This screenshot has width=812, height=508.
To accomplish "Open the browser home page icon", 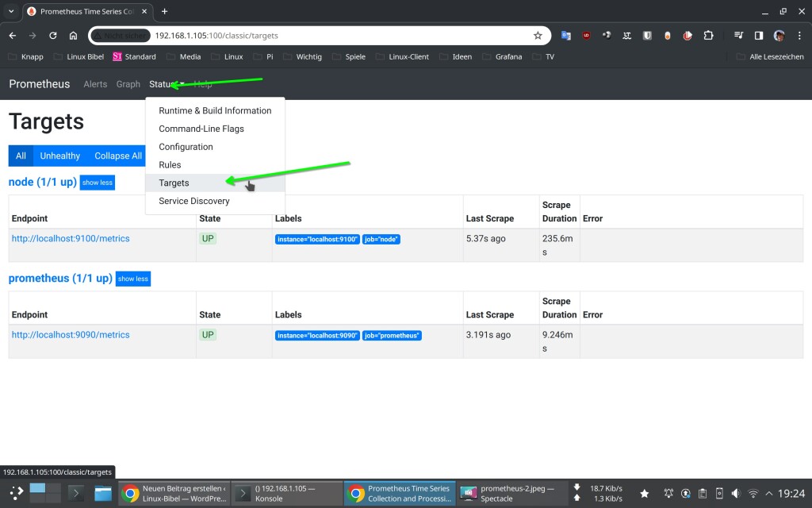I will pos(73,36).
